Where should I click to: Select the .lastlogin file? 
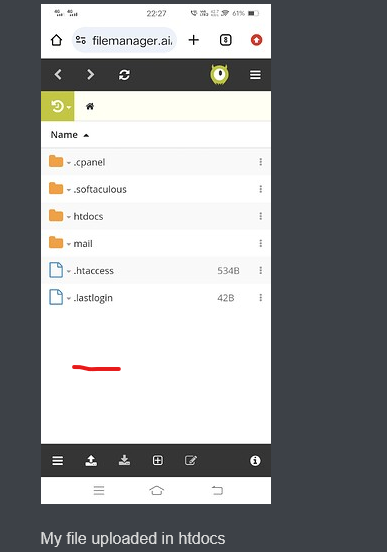[x=156, y=298]
